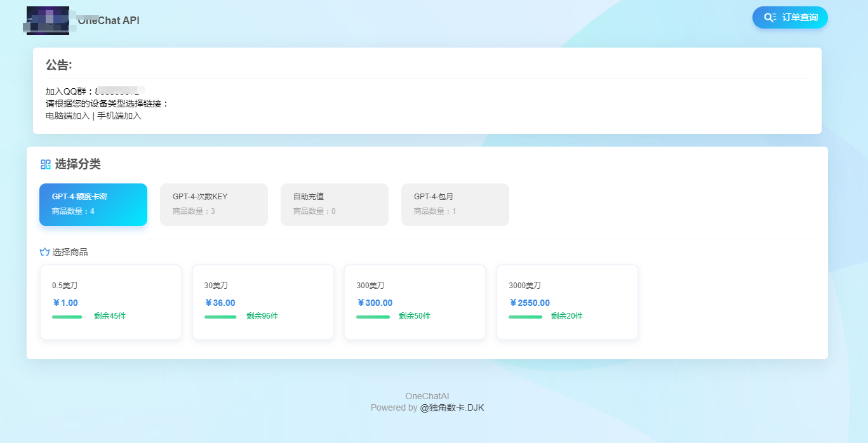The height and width of the screenshot is (443, 868).
Task: Choose the 3000美刀 product card
Action: [x=567, y=302]
